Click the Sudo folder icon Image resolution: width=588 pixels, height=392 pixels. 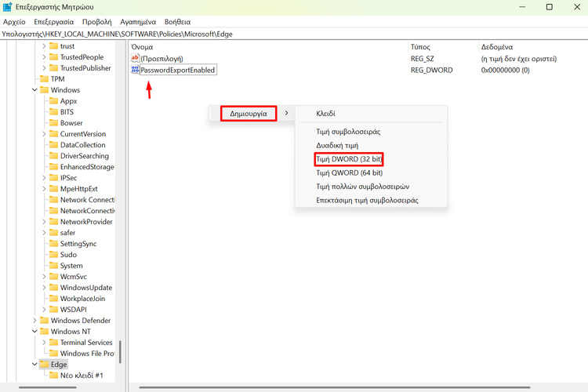click(x=53, y=254)
